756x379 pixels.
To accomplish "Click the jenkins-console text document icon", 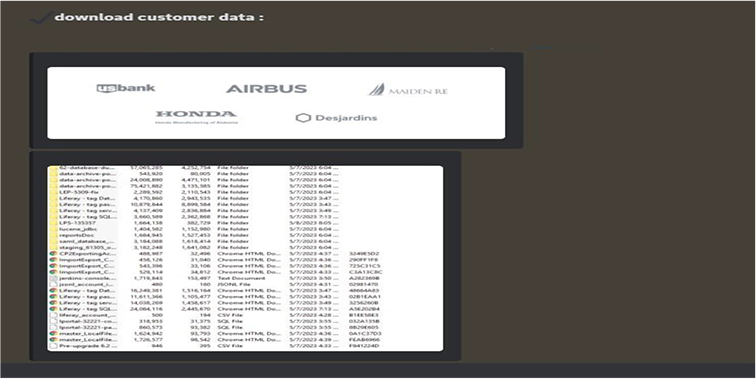I will (54, 278).
